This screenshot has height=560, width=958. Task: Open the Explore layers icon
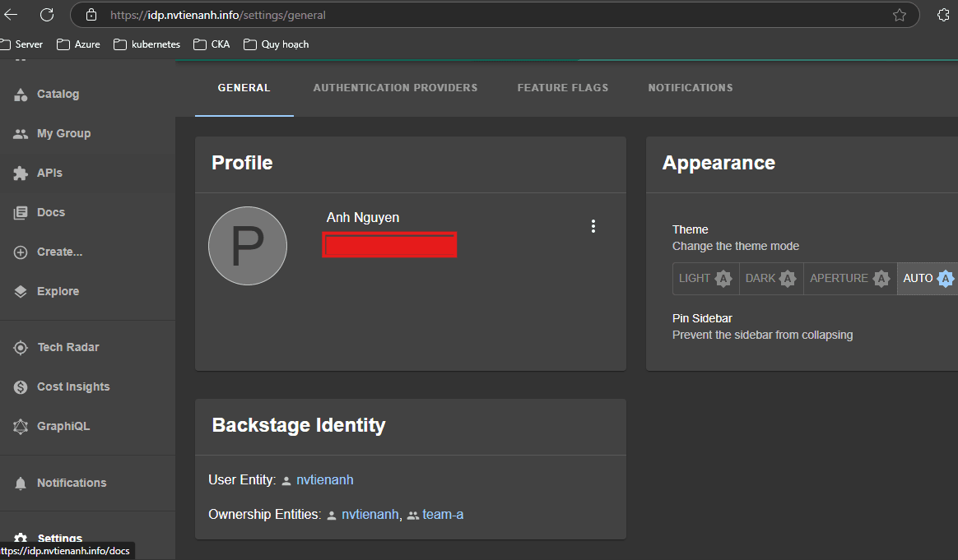click(21, 292)
